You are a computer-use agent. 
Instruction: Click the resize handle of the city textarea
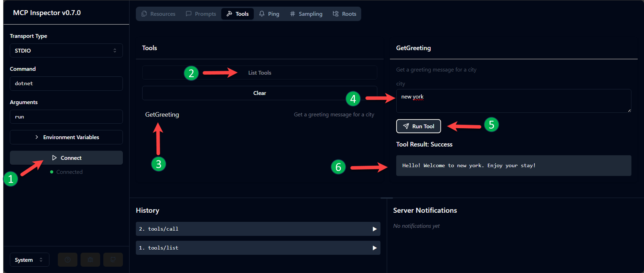[x=629, y=110]
